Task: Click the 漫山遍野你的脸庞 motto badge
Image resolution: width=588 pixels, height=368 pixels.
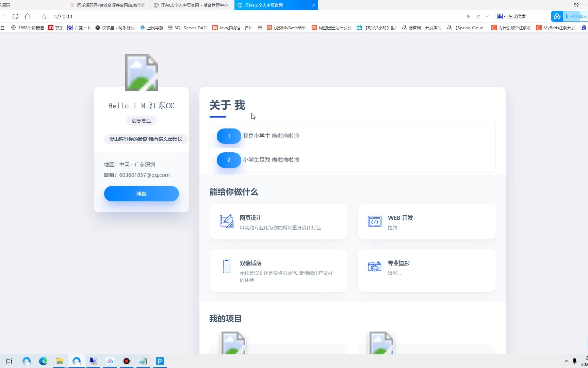Action: 146,139
